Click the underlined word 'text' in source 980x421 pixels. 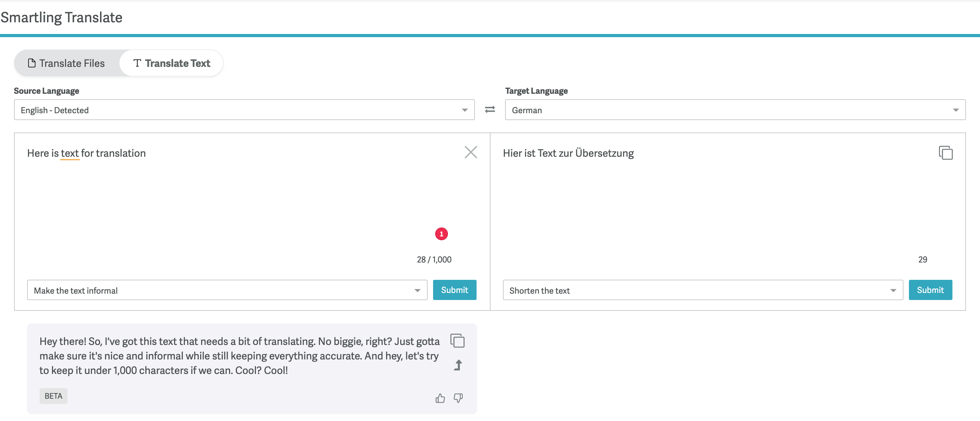(70, 154)
